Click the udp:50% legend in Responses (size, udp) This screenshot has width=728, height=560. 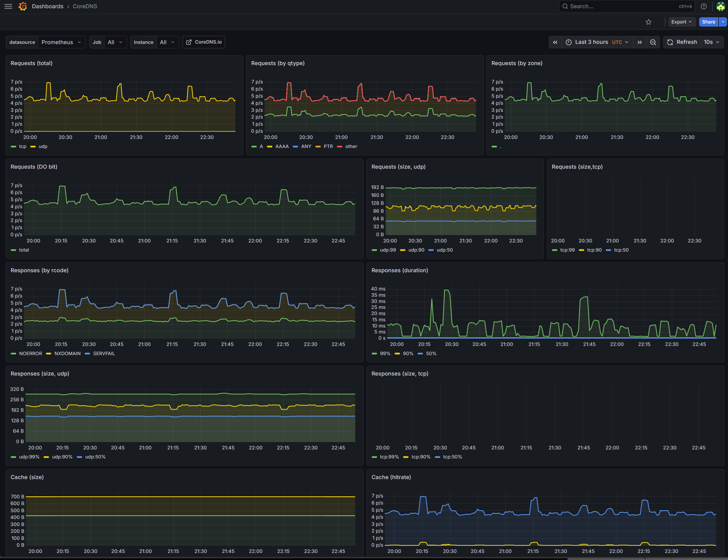pos(95,457)
